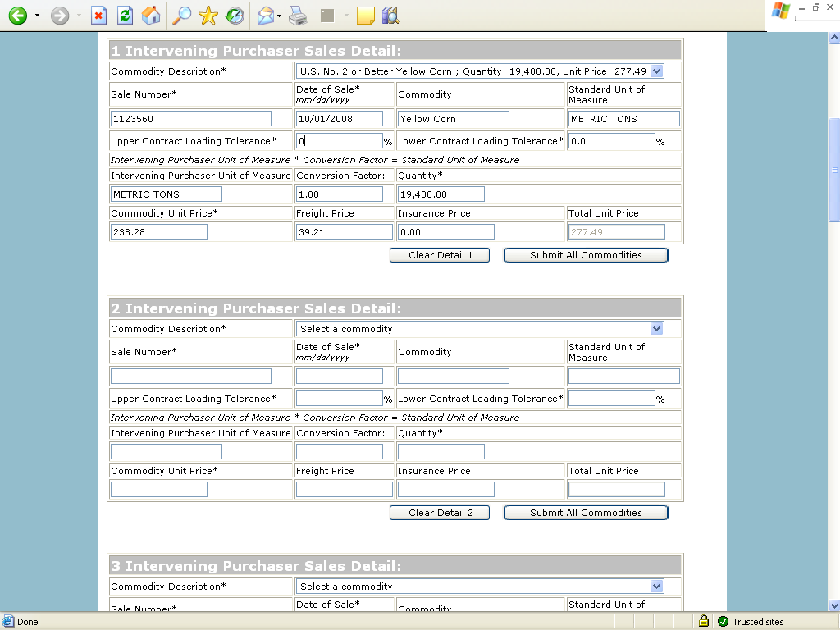The height and width of the screenshot is (630, 840).
Task: Click the Research books icon in toolbar
Action: (390, 16)
